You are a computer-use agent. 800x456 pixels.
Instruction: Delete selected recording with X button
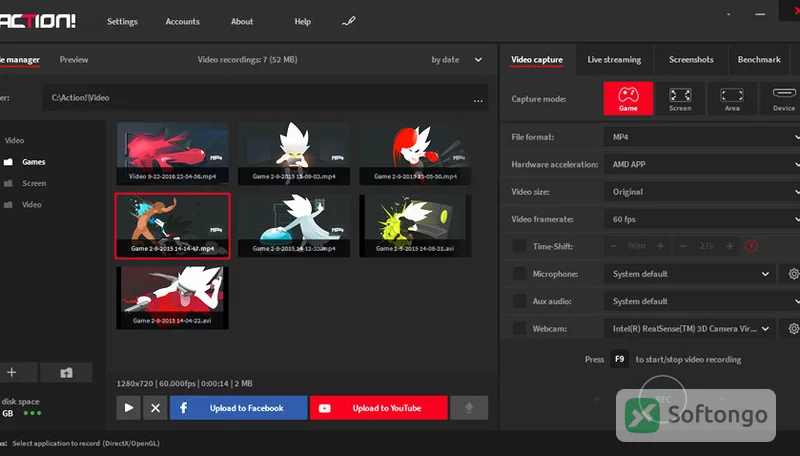click(155, 408)
